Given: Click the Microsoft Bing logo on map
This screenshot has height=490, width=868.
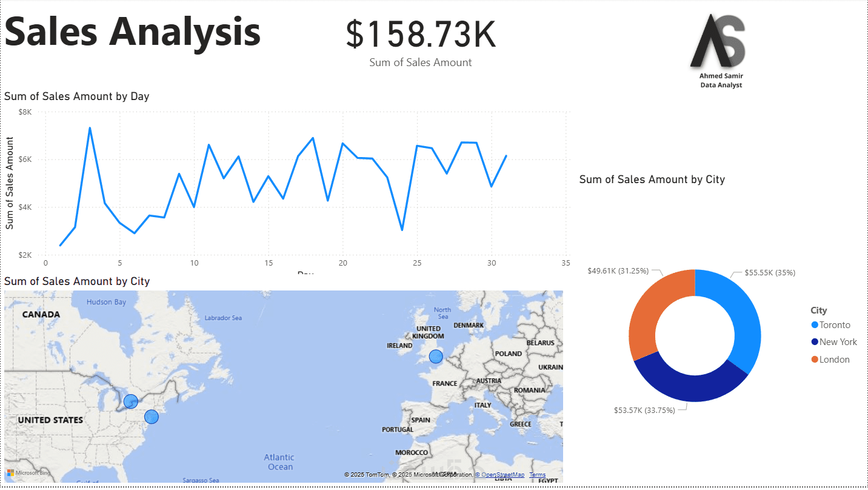Looking at the screenshot, I should [x=28, y=472].
